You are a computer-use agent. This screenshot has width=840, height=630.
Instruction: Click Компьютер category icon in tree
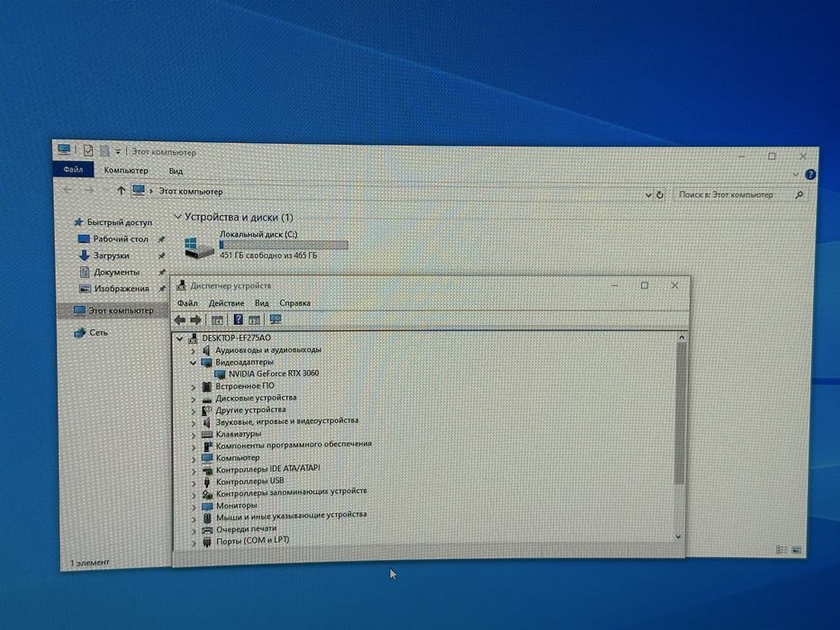pos(207,458)
